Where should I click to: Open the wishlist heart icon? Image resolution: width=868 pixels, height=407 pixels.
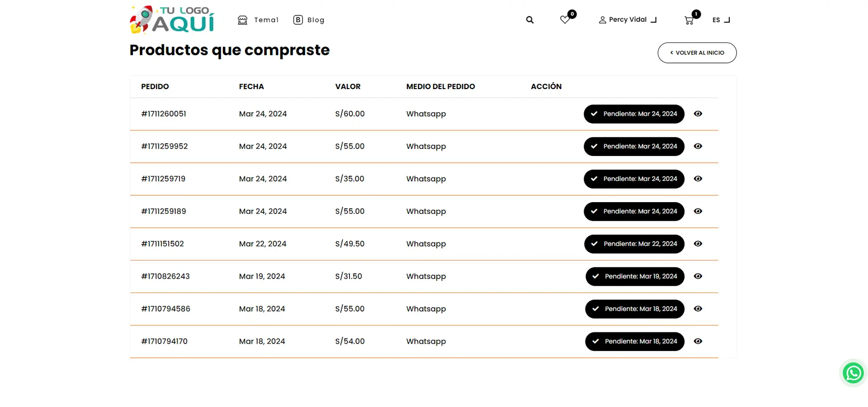pos(565,20)
